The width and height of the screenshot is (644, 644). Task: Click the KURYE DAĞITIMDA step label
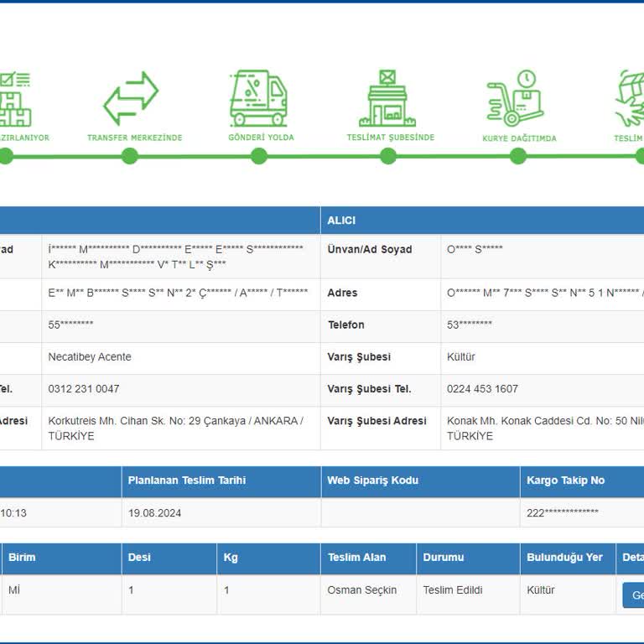(x=520, y=138)
